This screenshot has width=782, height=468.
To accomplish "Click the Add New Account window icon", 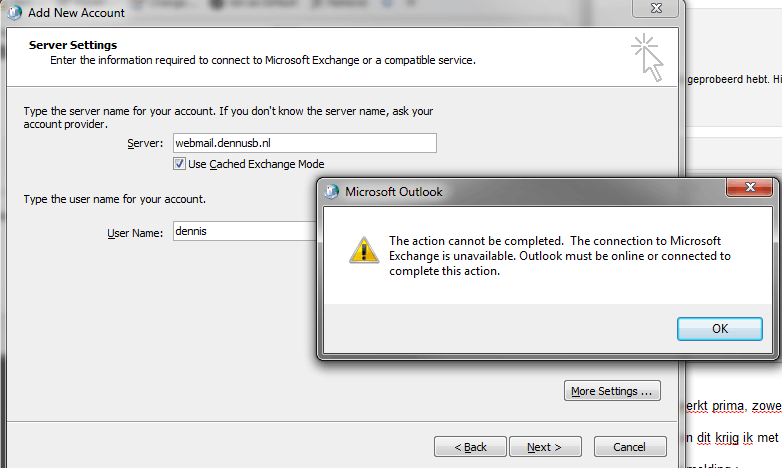I will (15, 13).
